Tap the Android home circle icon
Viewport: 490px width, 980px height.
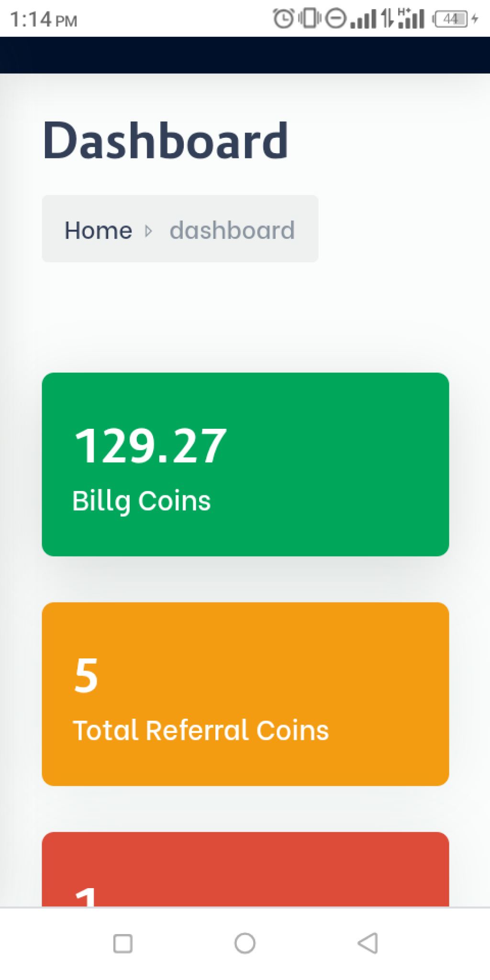tap(245, 943)
